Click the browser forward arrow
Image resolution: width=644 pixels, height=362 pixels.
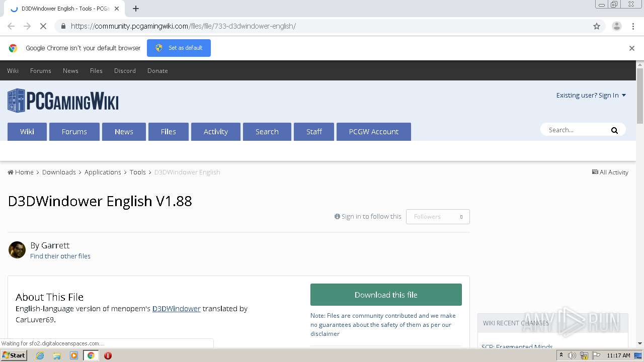click(x=27, y=26)
